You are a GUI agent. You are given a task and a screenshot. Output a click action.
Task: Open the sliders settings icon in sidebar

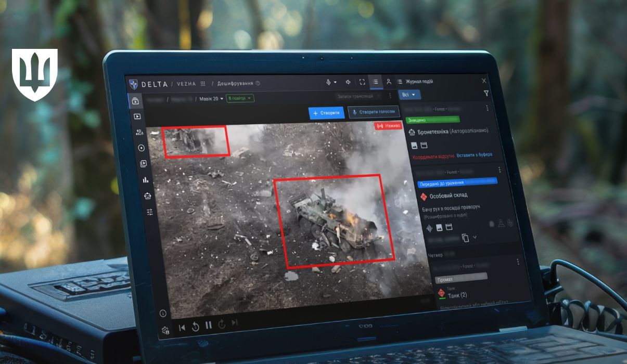click(x=150, y=212)
